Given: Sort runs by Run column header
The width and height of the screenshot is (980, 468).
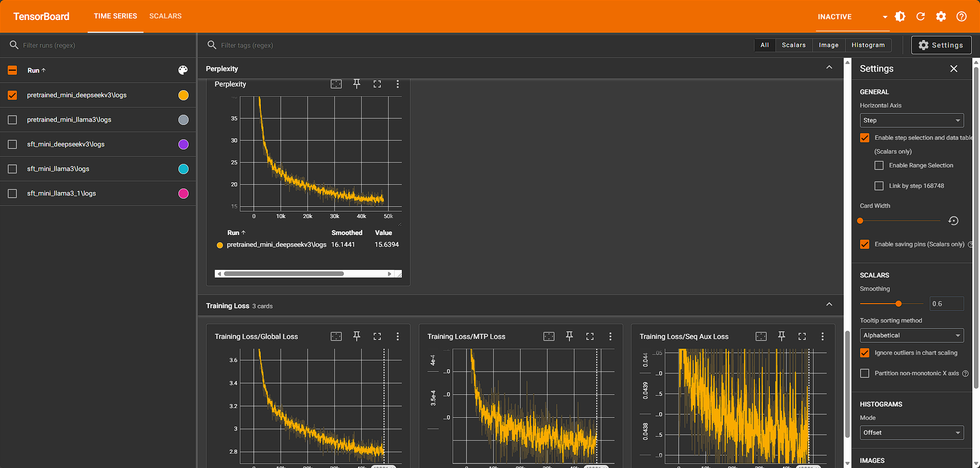Looking at the screenshot, I should pyautogui.click(x=36, y=70).
